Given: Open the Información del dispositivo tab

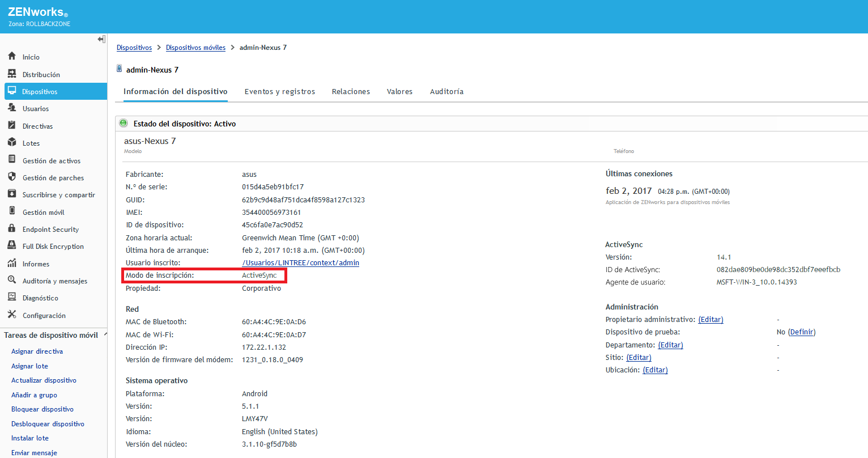Looking at the screenshot, I should tap(176, 92).
